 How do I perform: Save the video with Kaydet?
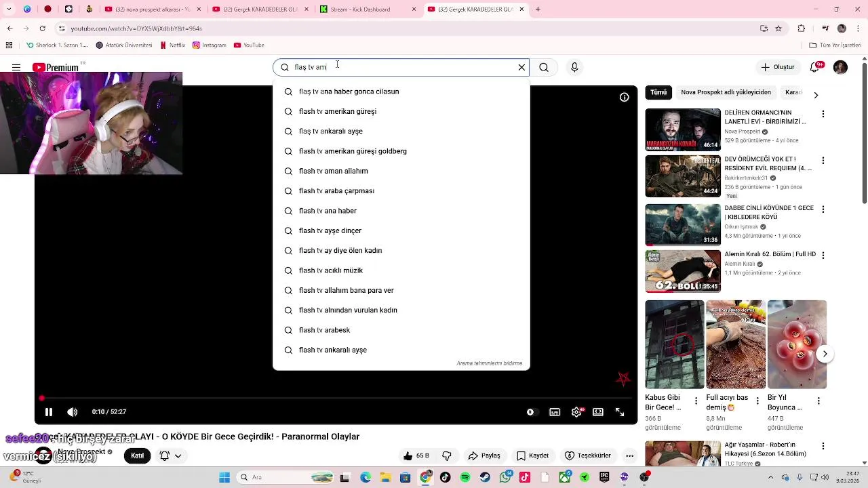point(532,455)
